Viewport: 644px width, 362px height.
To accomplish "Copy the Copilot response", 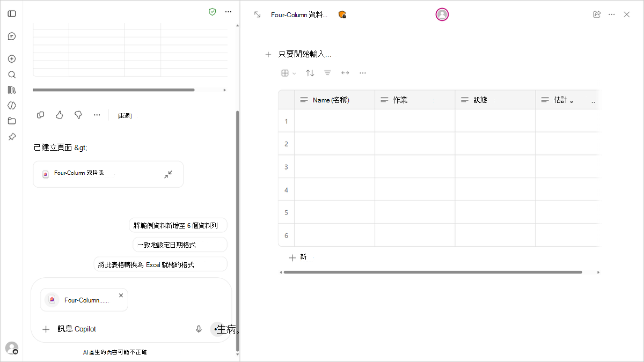I will click(x=41, y=115).
